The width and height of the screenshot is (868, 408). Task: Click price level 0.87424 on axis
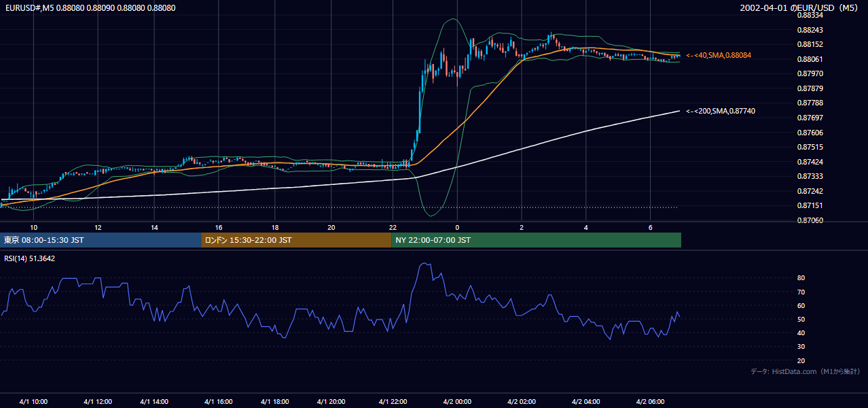click(x=810, y=162)
